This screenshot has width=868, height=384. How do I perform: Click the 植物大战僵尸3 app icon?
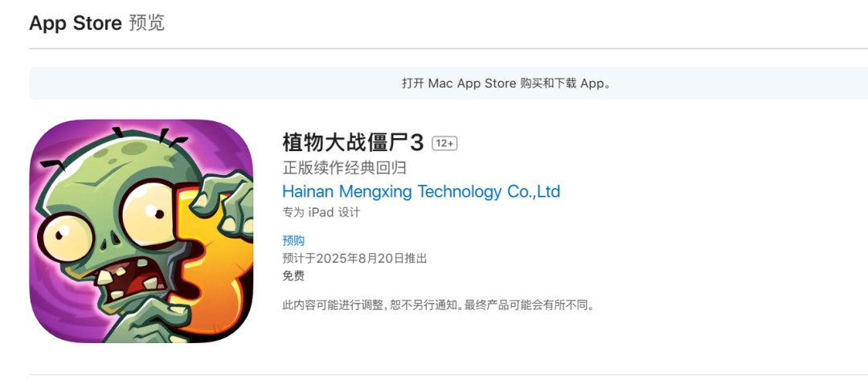point(141,231)
